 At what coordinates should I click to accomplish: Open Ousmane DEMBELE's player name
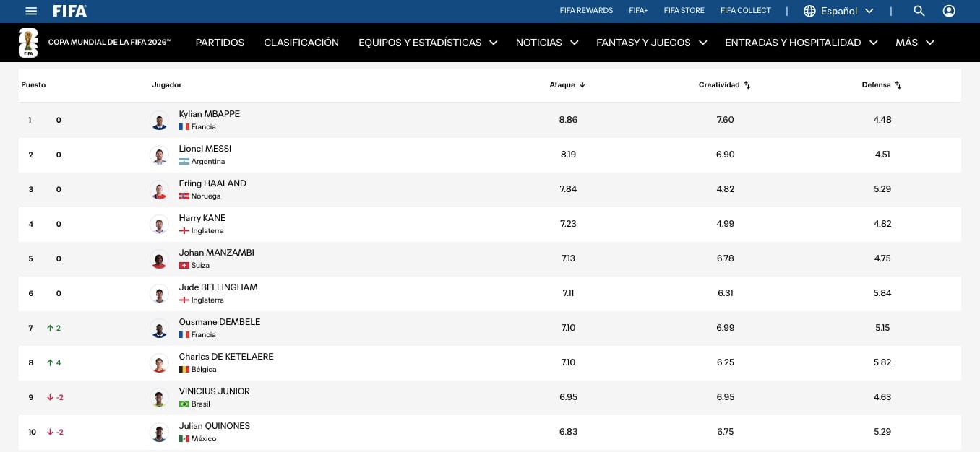point(220,322)
